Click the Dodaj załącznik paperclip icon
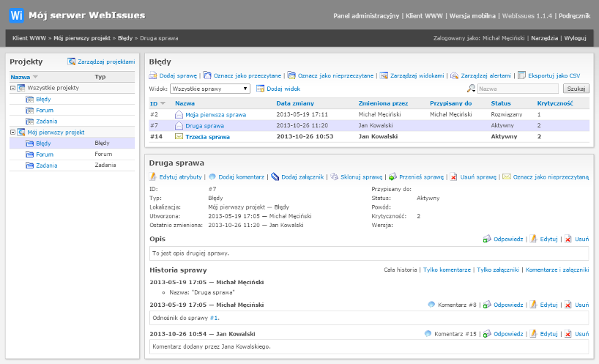Screen dimensions: 599x364 [275, 177]
